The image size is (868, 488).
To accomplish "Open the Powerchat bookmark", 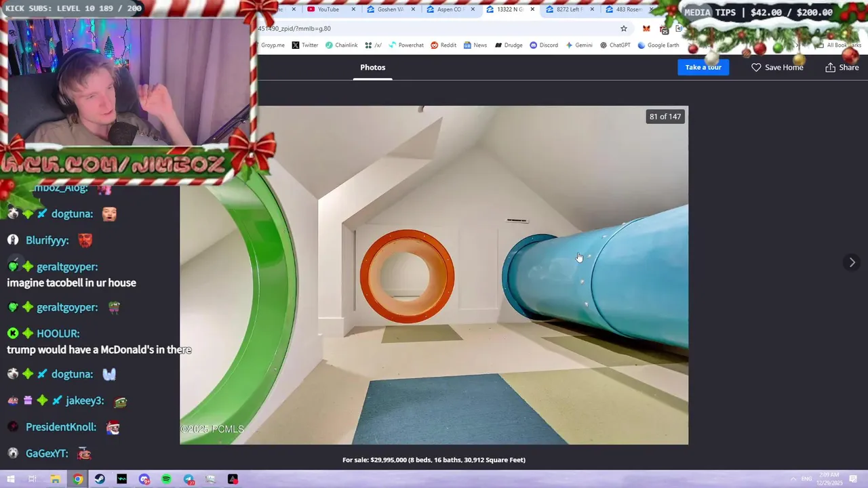I will 406,45.
